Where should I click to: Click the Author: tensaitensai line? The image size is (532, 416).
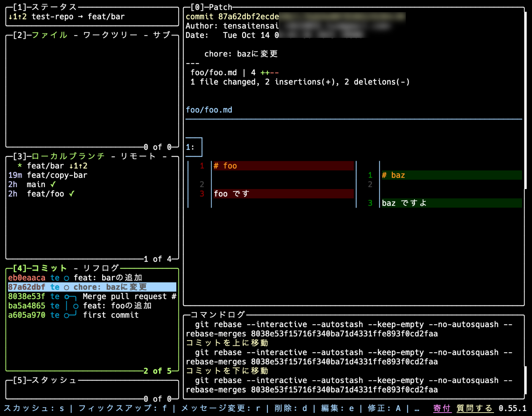tap(232, 26)
